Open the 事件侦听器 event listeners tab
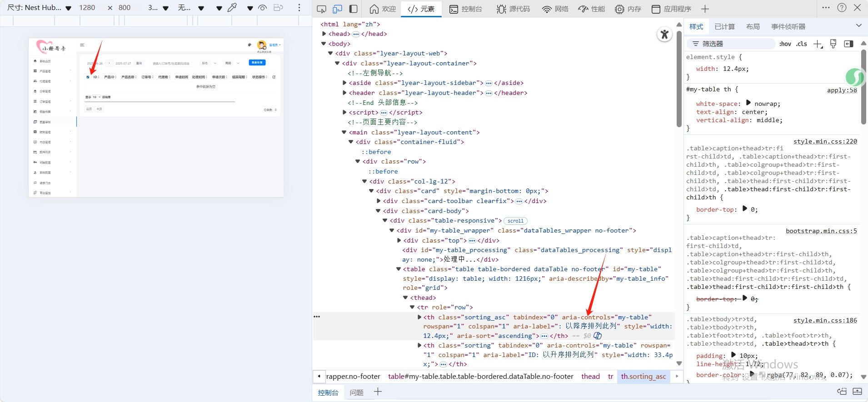Screen dimensions: 868x402 [x=788, y=26]
